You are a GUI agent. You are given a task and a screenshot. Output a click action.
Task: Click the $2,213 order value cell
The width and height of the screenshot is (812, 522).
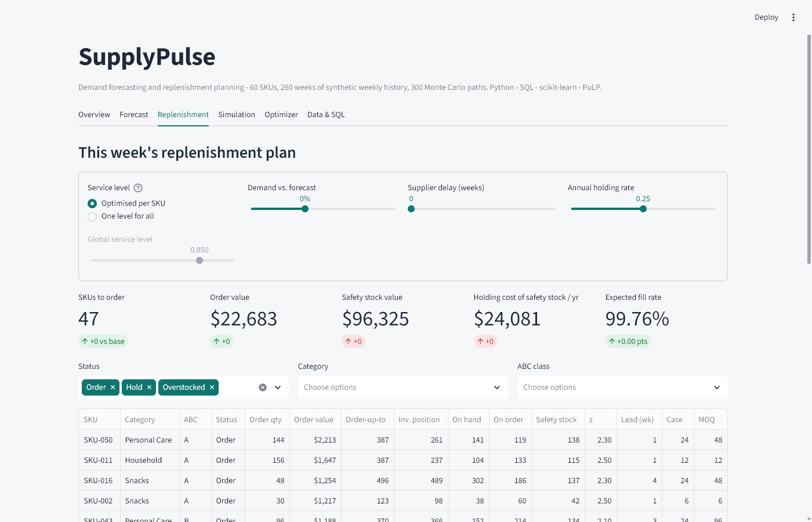(x=315, y=440)
